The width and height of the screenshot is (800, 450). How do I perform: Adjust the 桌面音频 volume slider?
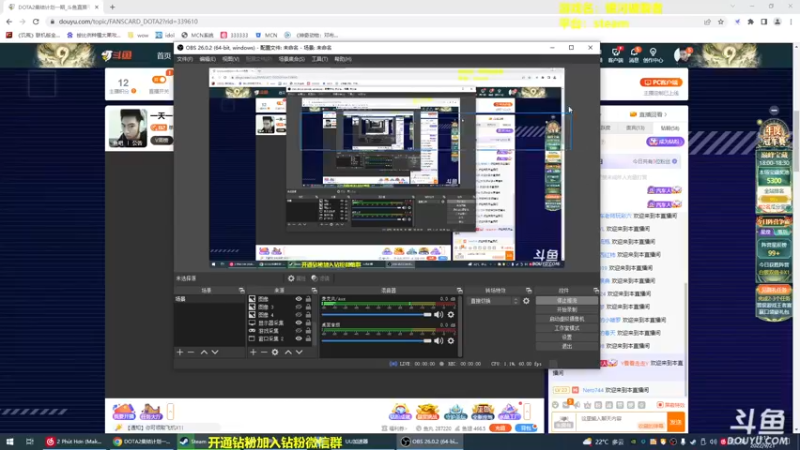377,341
